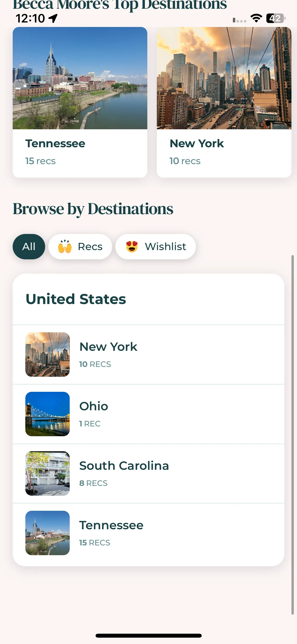Select the All filter tab

tap(29, 247)
